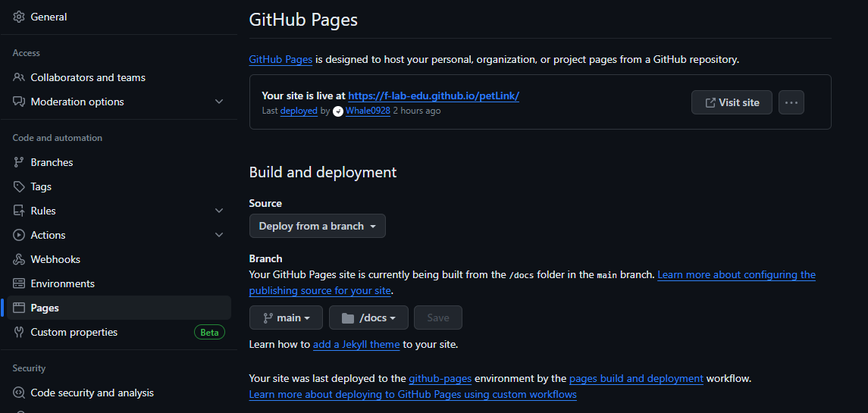Screen dimensions: 868x413
Task: Click the folder icon in /docs selector
Action: pyautogui.click(x=348, y=318)
